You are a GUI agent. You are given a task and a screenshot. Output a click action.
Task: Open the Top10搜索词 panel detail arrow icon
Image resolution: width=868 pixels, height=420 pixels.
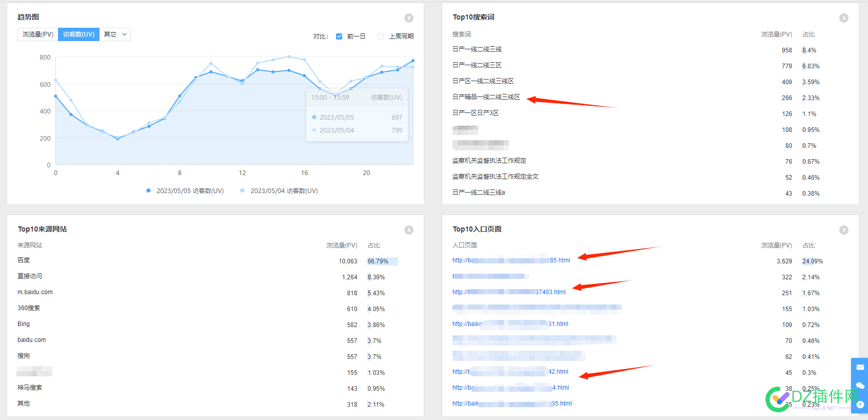pos(844,18)
